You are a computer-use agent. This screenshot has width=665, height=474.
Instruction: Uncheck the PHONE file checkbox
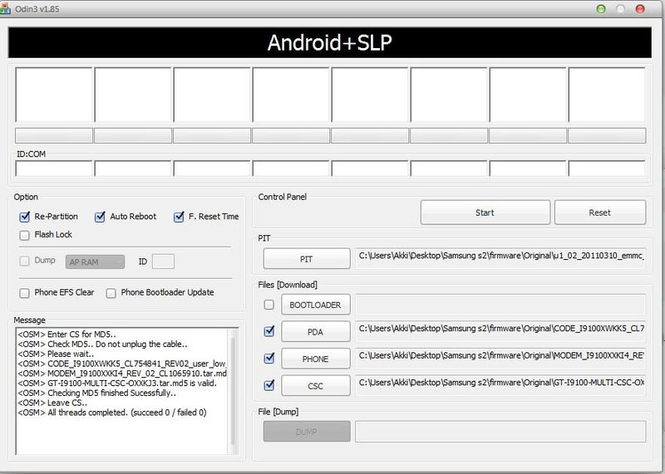(x=269, y=358)
